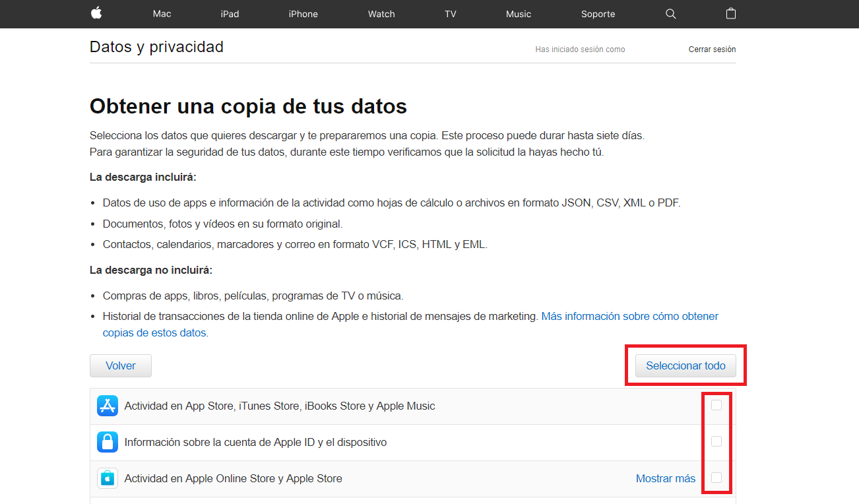Open the Soporte menu
The width and height of the screenshot is (859, 504).
tap(598, 14)
